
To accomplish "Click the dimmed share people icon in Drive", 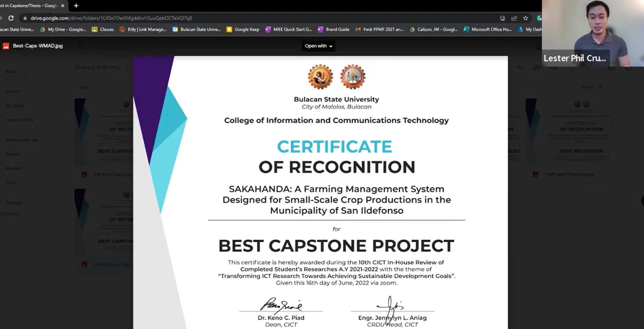I will coord(537,67).
